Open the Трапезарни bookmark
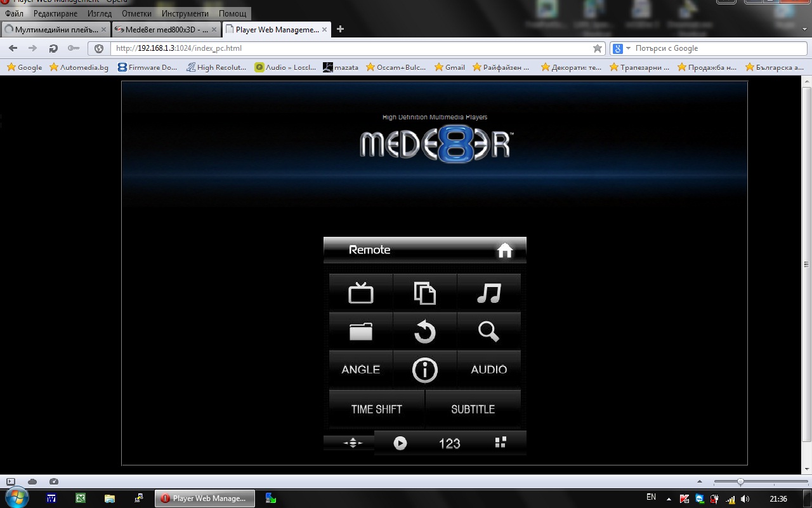 [x=639, y=67]
